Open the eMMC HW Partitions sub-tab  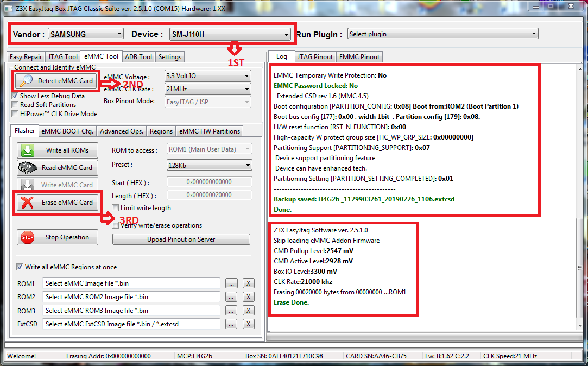209,131
